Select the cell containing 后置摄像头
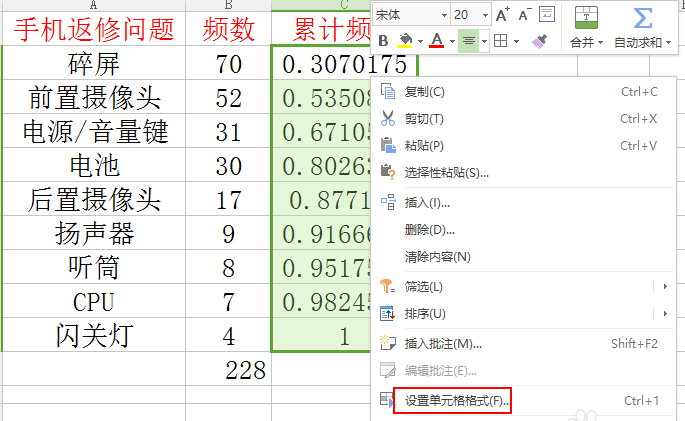Image resolution: width=685 pixels, height=421 pixels. tap(94, 199)
